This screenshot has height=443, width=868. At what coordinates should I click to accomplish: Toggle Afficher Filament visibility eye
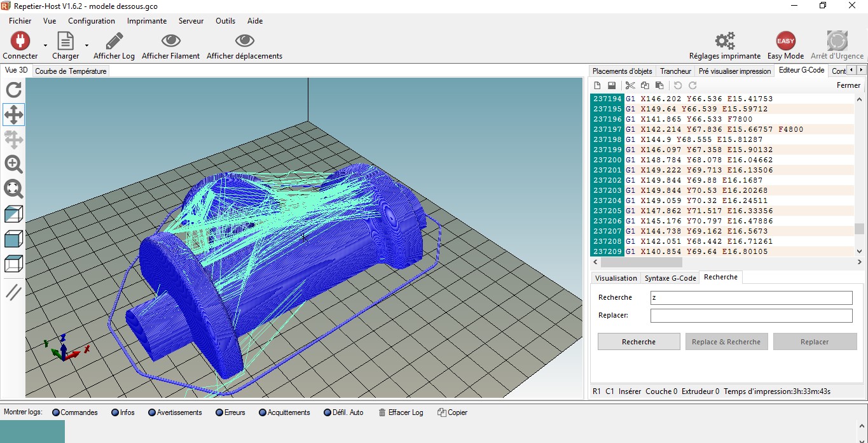click(170, 41)
